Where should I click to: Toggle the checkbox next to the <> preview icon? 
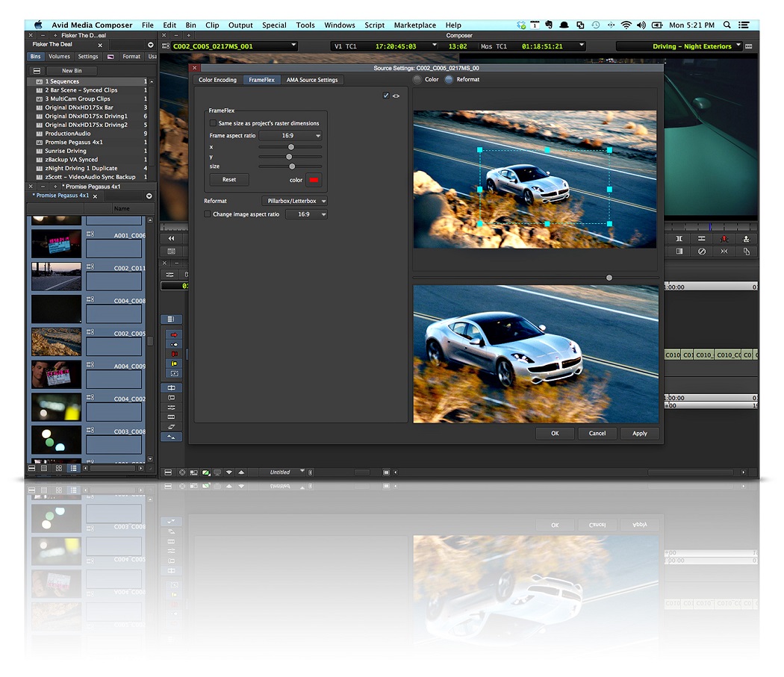pos(386,96)
